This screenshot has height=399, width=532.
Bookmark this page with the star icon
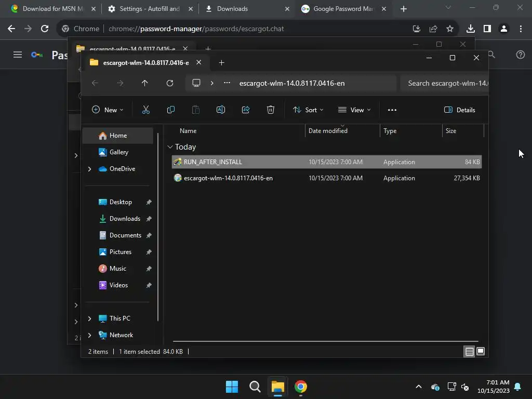tap(450, 29)
